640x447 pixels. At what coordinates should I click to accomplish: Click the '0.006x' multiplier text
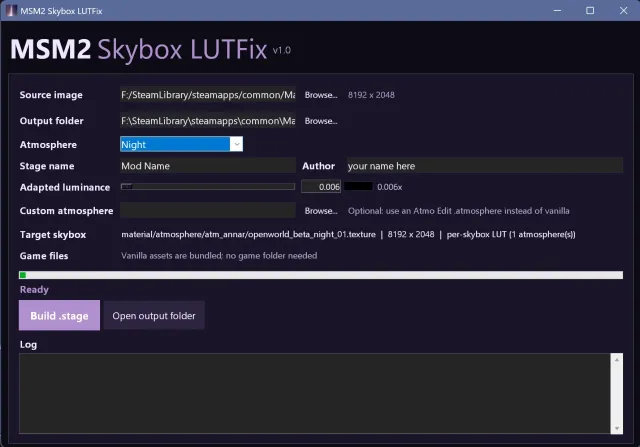tap(389, 187)
